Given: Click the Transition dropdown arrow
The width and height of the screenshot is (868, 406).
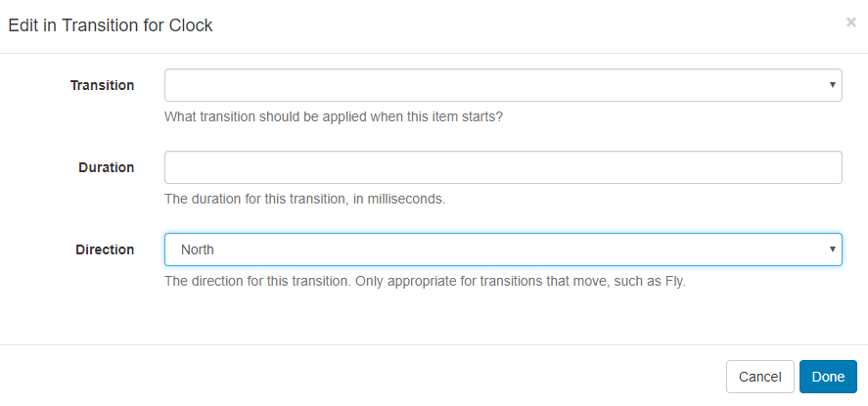Looking at the screenshot, I should (x=833, y=85).
